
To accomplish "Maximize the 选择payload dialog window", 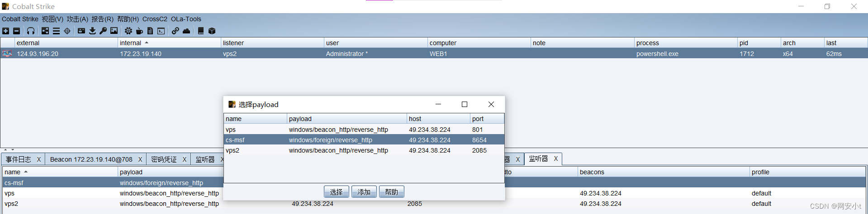I will (464, 104).
